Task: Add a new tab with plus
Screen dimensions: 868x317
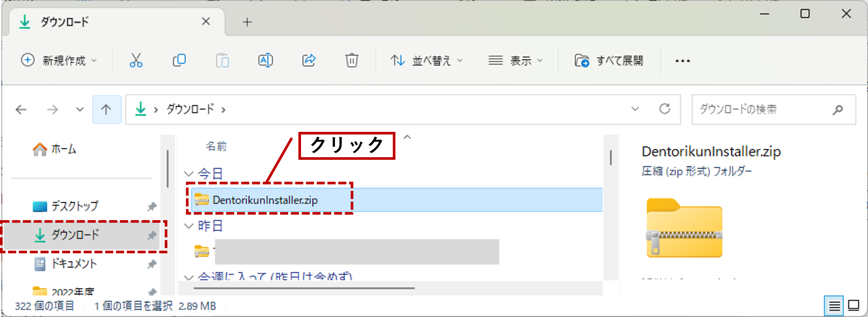Action: click(247, 22)
